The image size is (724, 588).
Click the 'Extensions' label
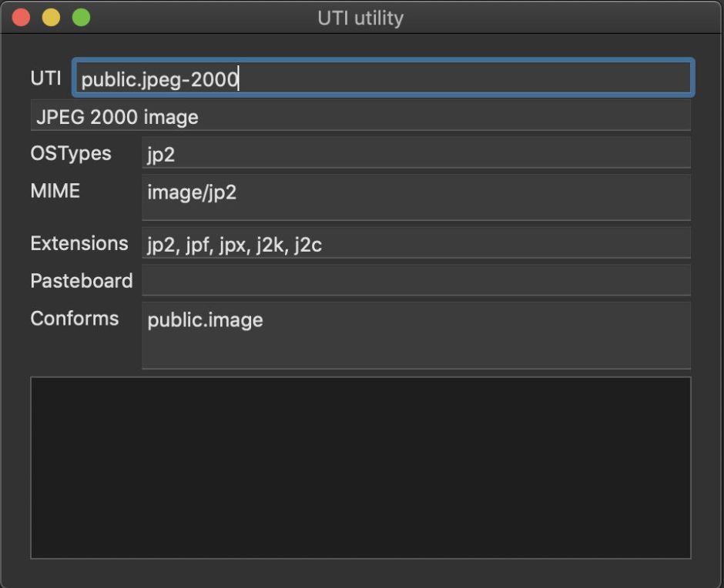[79, 243]
